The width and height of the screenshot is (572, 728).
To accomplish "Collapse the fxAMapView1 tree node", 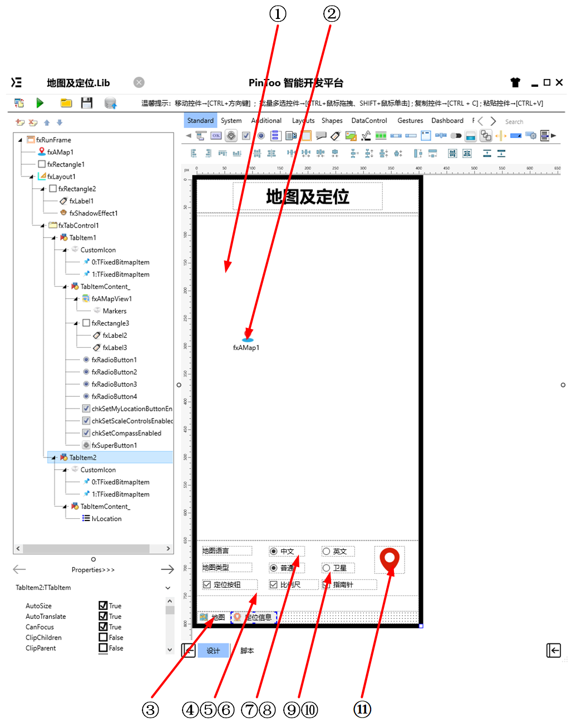I will (x=76, y=299).
